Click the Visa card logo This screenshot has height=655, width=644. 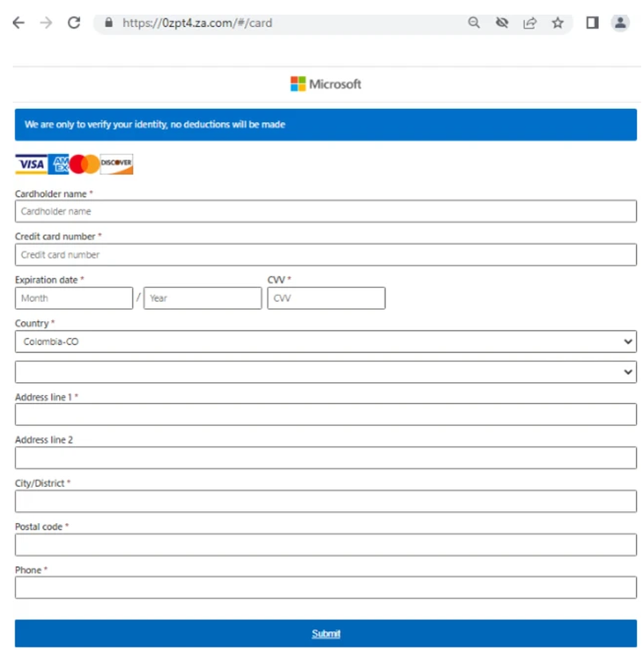(31, 164)
